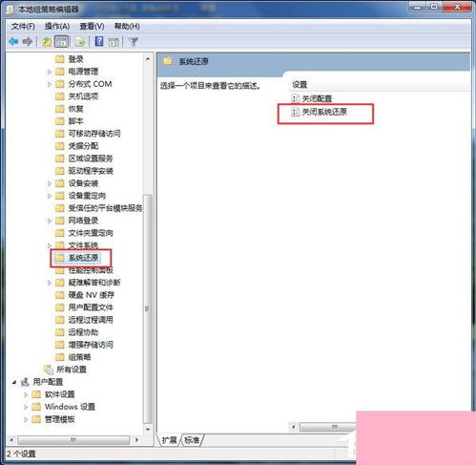The height and width of the screenshot is (465, 476).
Task: Click the Forward arrow toolbar icon
Action: pyautogui.click(x=28, y=42)
